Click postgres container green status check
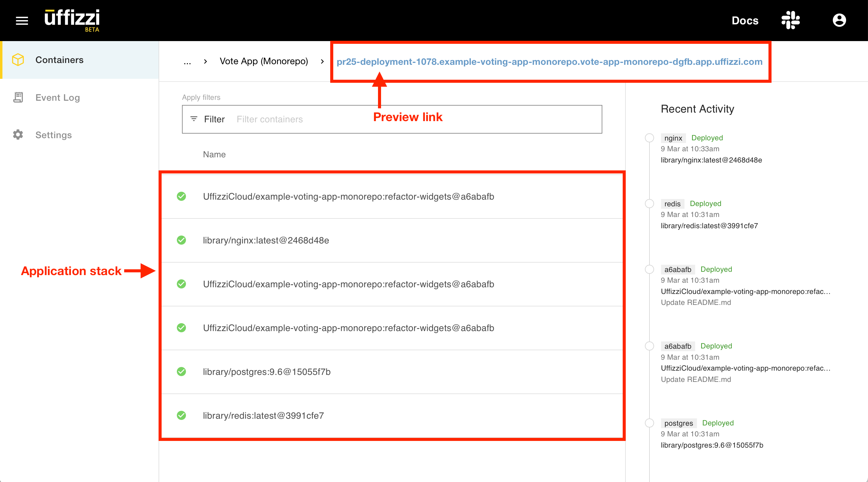 coord(181,372)
